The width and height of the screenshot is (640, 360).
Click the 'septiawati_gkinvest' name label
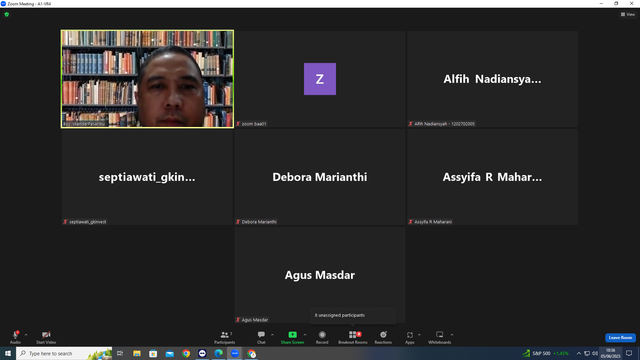[x=88, y=222]
